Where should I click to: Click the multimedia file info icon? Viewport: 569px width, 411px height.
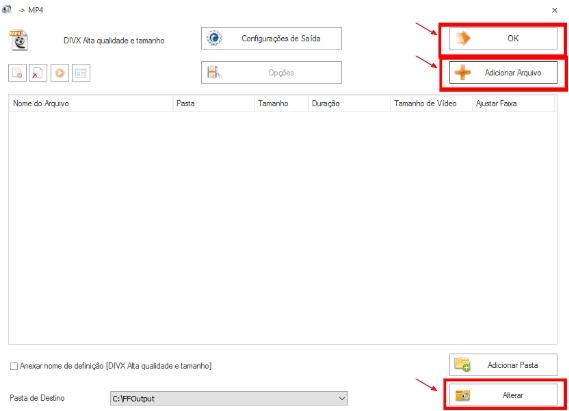pos(81,73)
